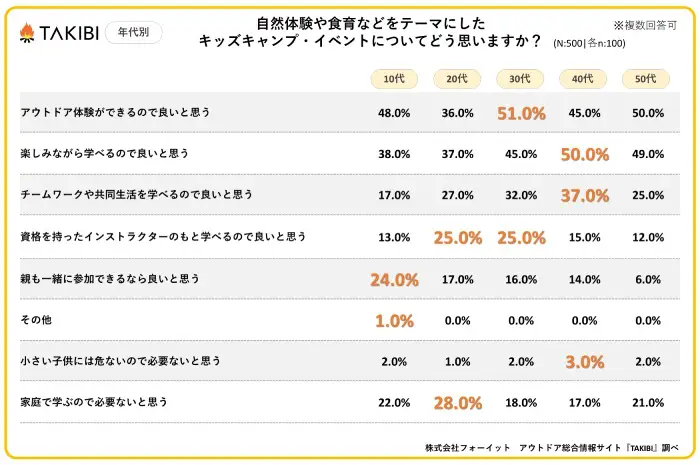Choose the 40代 column header
The width and height of the screenshot is (700, 465).
[584, 79]
